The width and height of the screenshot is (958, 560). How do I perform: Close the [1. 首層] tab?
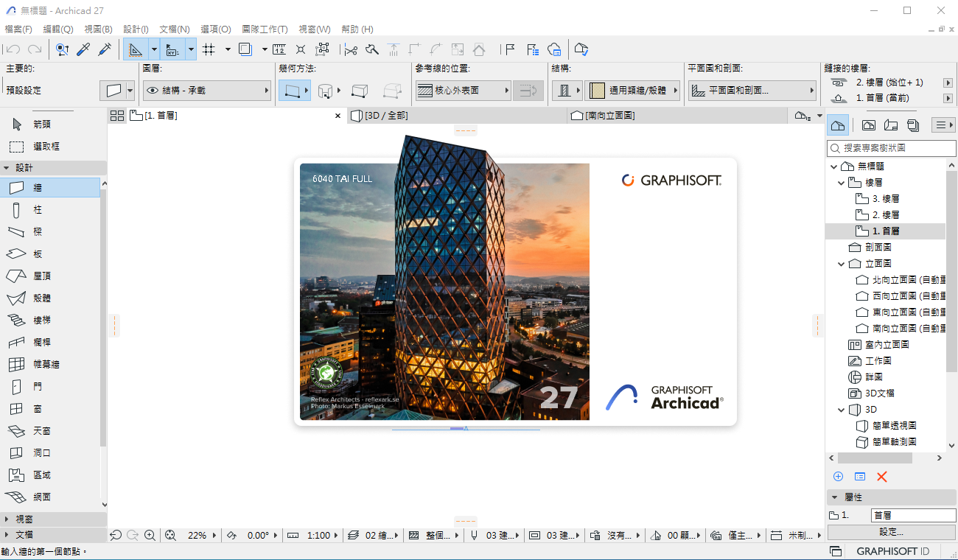tap(338, 116)
